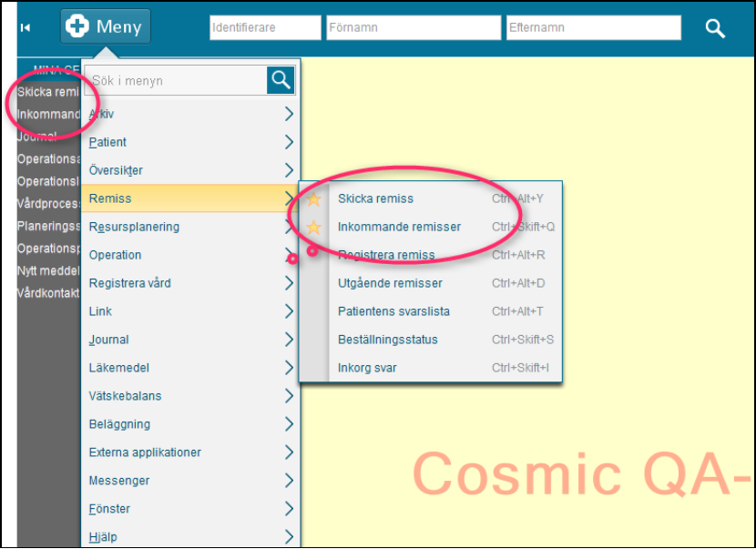Click the menu search magnifier button
This screenshot has height=549, width=756.
(281, 80)
